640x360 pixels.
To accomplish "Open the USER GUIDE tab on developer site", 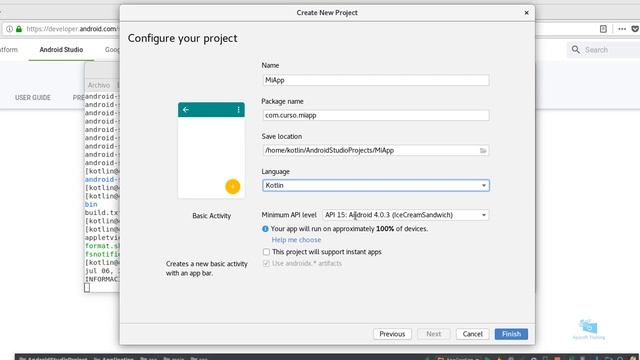I will click(33, 98).
